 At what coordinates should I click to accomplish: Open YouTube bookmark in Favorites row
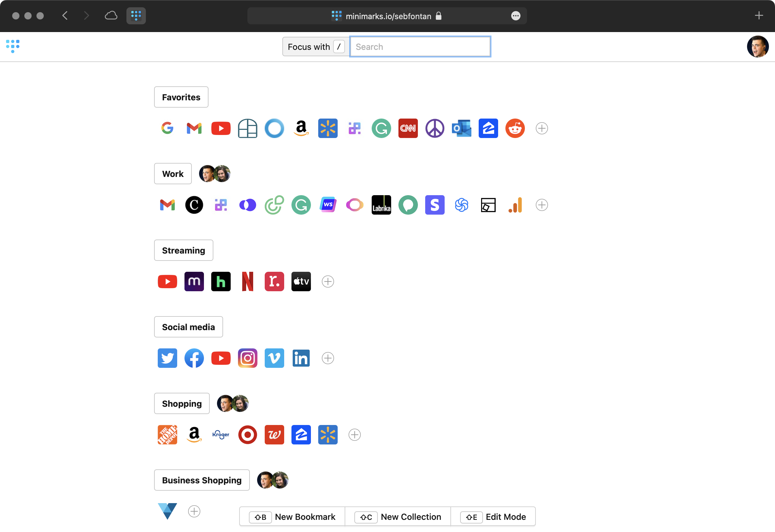(x=221, y=128)
